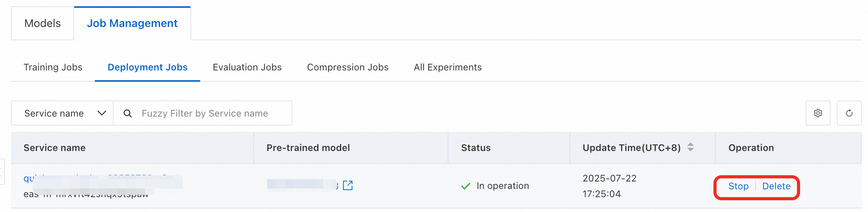Click the blurred pre-trained model name link
The height and width of the screenshot is (212, 868).
click(301, 185)
